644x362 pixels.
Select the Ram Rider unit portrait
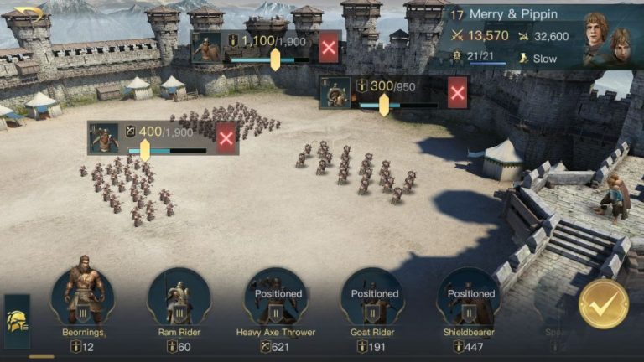point(179,297)
